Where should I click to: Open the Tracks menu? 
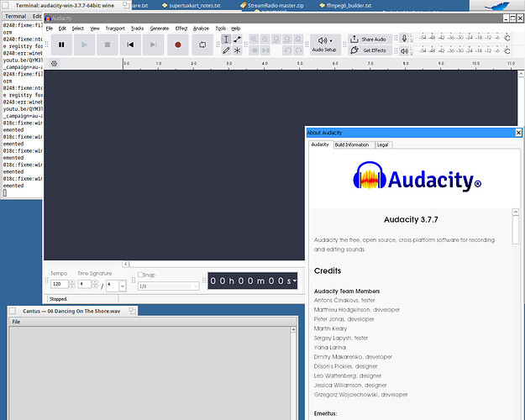tap(137, 29)
